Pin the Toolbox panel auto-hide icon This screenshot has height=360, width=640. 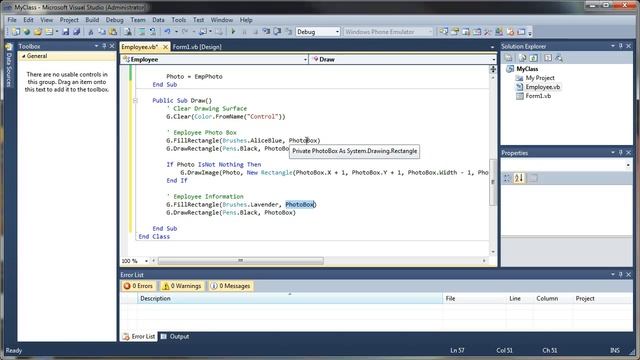104,46
